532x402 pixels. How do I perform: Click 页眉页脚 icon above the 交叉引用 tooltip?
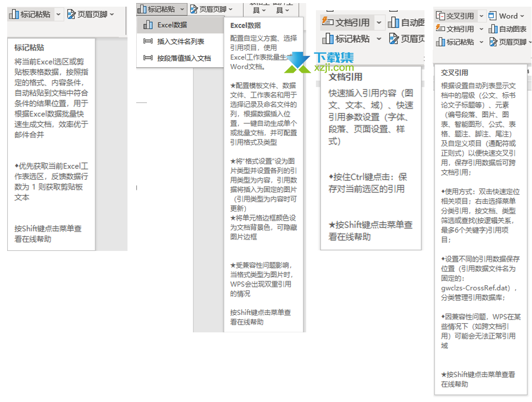point(493,42)
